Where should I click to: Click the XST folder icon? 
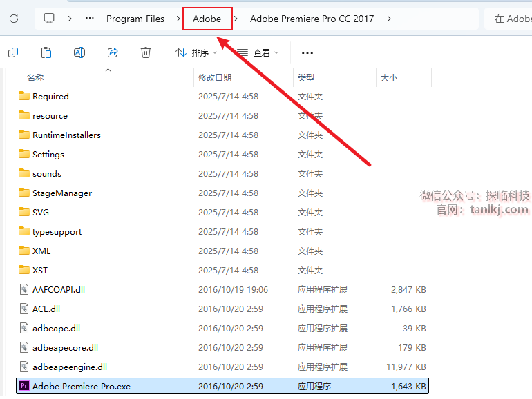(23, 270)
